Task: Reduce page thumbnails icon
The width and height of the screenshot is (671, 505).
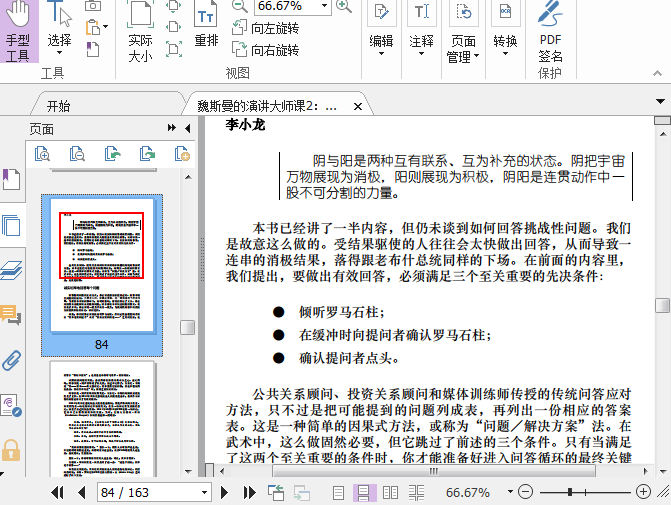Action: tap(77, 154)
